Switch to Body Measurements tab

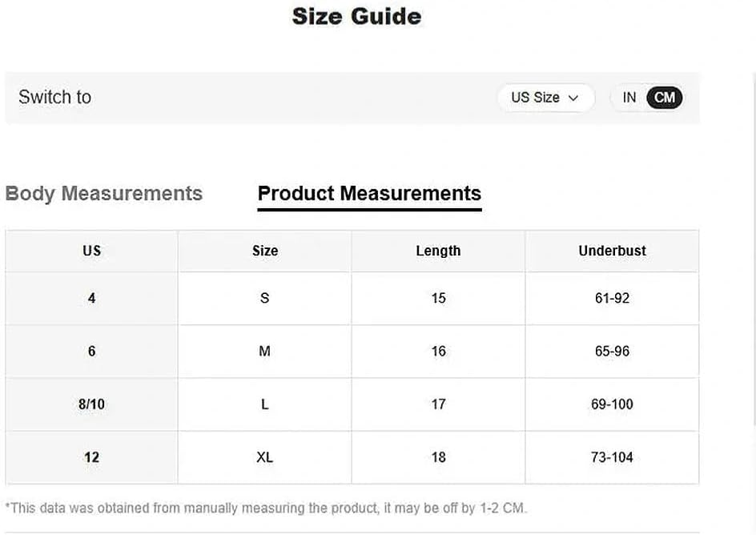point(103,194)
